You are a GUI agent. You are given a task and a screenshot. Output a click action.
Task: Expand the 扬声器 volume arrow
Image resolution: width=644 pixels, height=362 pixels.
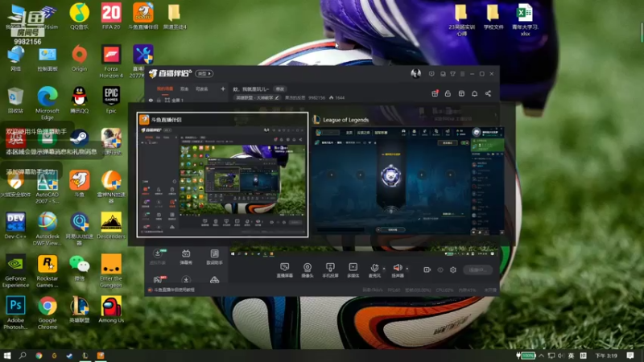(x=407, y=269)
